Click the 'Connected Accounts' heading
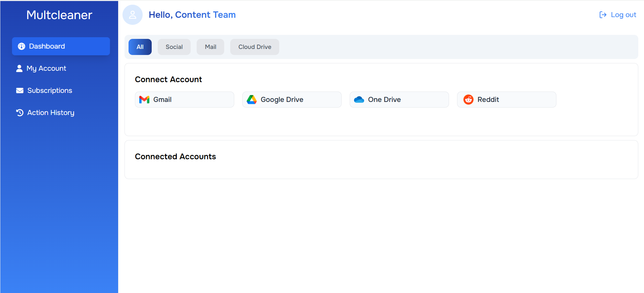 click(x=176, y=157)
